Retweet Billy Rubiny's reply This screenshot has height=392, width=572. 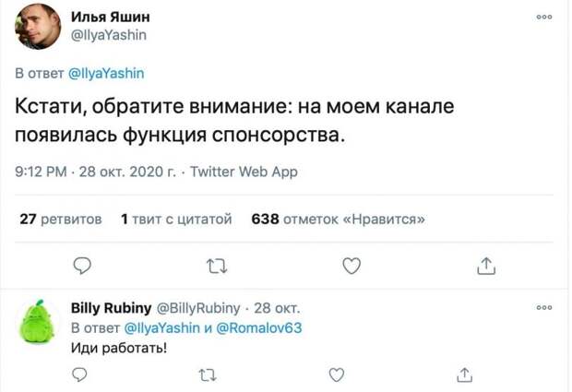pos(206,374)
